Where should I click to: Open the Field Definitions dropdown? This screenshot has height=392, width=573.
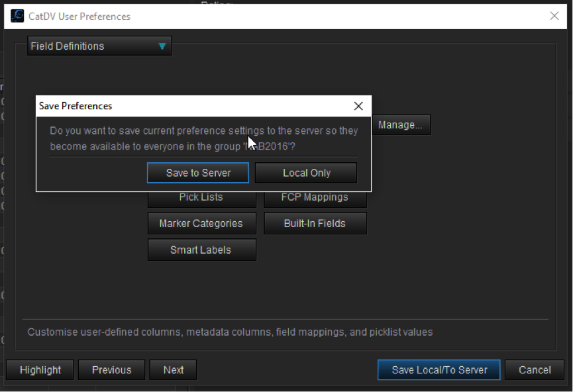tap(99, 46)
